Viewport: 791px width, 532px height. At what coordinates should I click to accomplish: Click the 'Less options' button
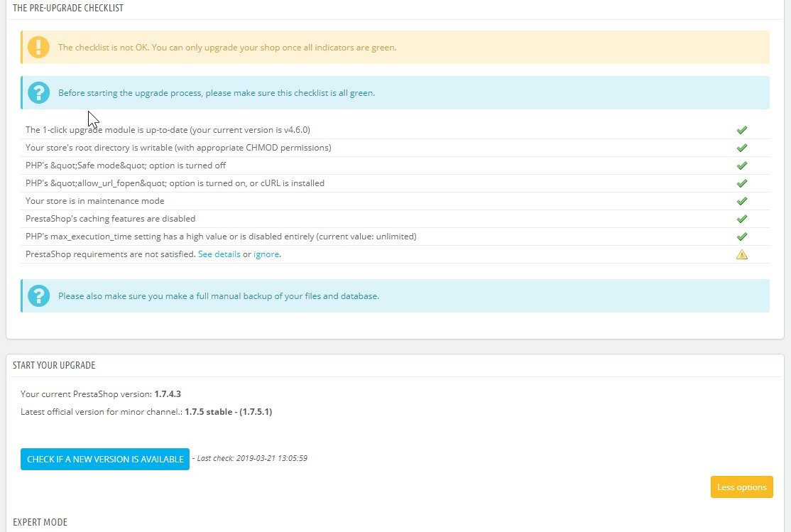[741, 487]
